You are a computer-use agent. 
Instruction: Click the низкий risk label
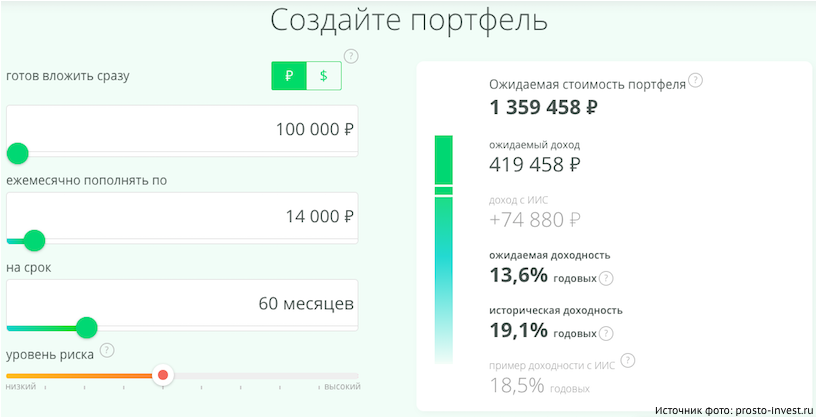pyautogui.click(x=21, y=387)
